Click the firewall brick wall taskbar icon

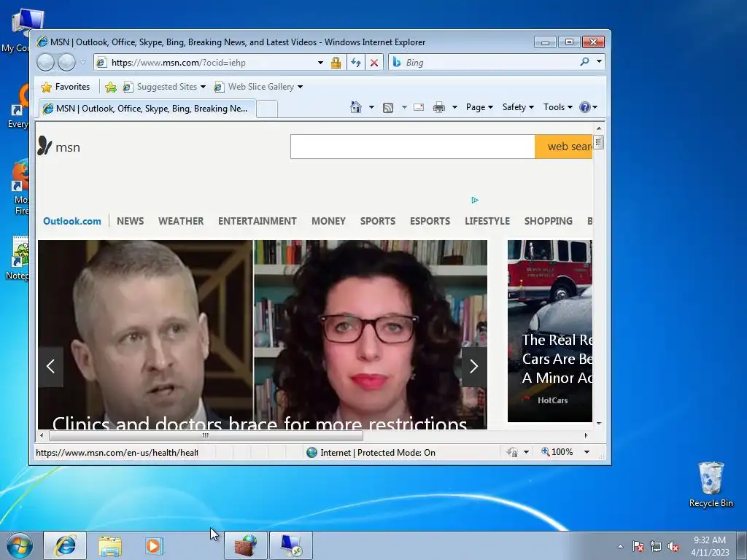(246, 545)
